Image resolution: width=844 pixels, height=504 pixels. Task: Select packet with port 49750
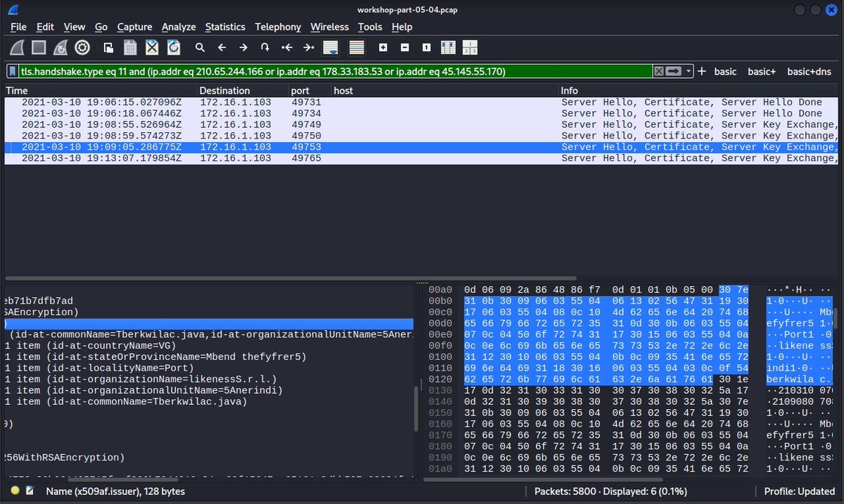(x=421, y=136)
